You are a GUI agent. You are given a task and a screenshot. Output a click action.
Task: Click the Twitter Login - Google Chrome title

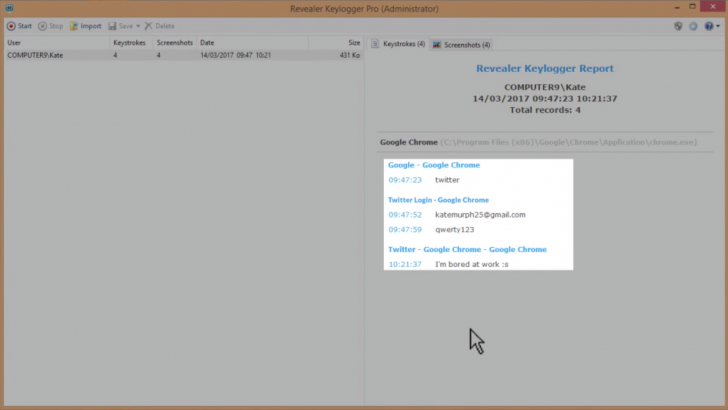[x=438, y=200]
